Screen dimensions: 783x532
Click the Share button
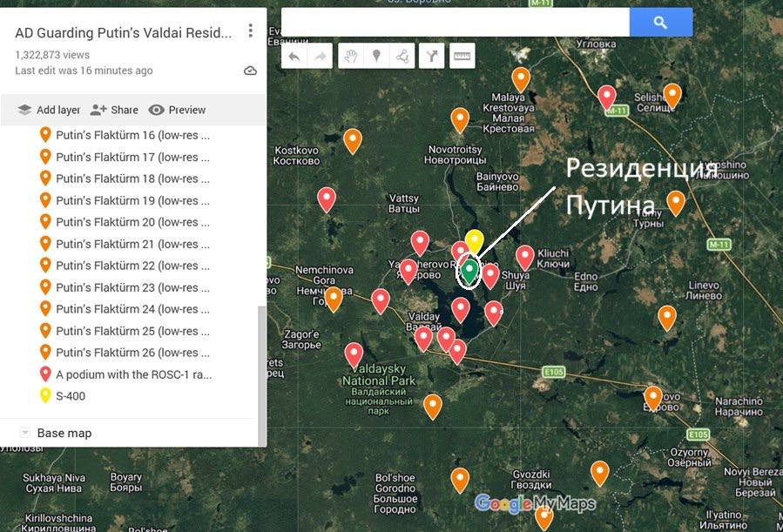point(114,110)
